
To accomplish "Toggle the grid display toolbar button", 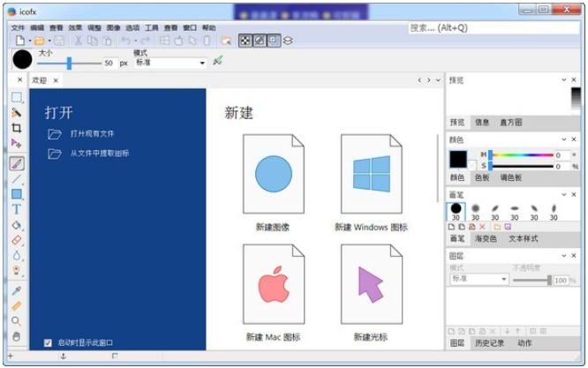I will coord(274,41).
